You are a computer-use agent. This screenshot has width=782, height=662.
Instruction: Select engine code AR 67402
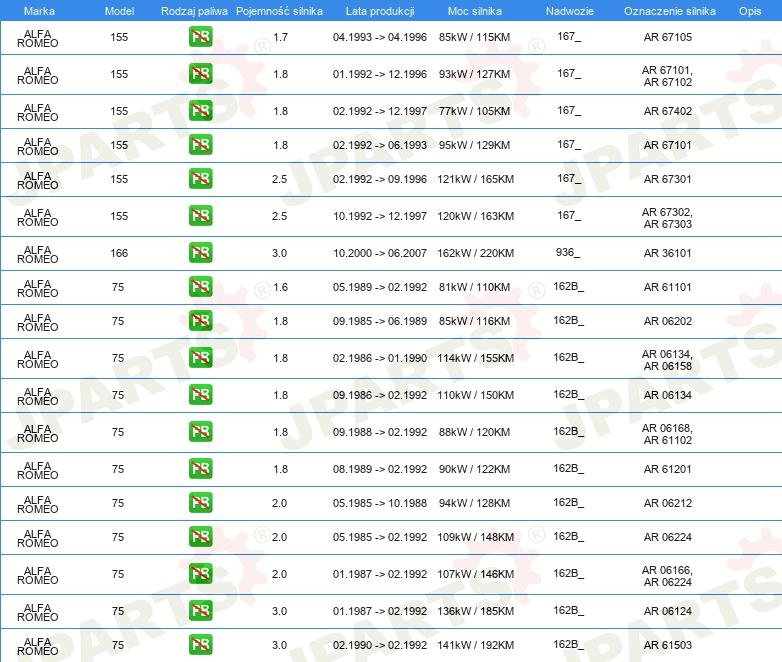click(667, 111)
